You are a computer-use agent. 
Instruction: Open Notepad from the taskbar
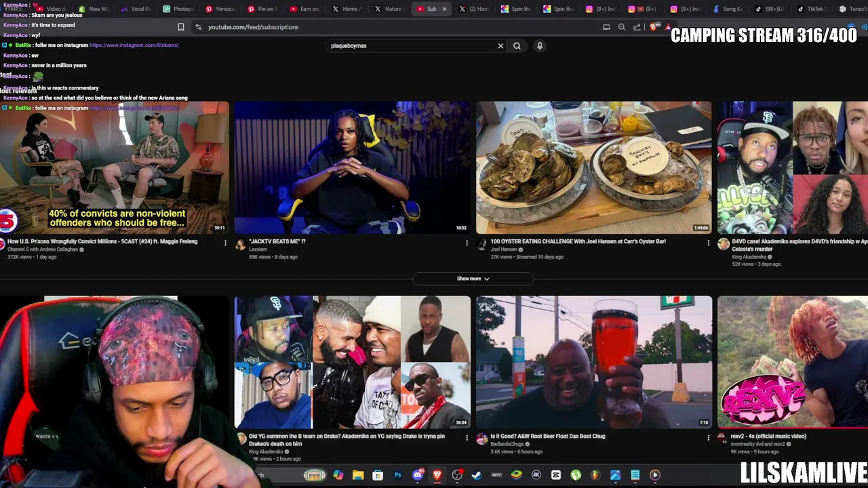coord(635,475)
